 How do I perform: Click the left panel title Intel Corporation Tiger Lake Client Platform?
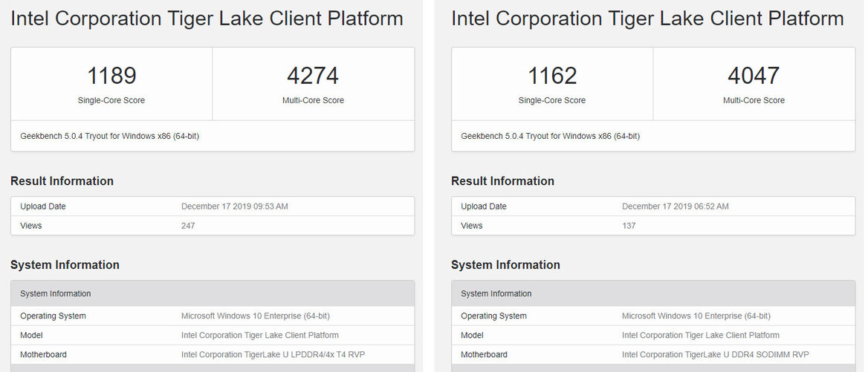click(207, 19)
